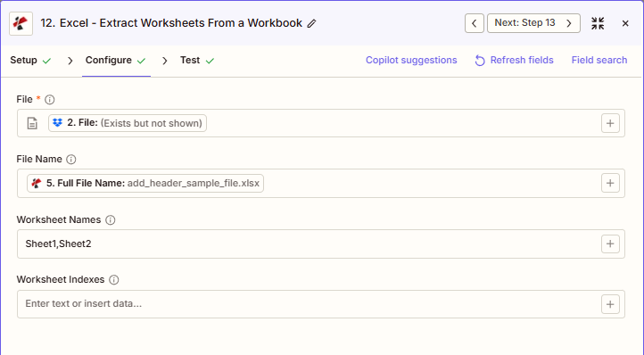Switch to the Test tab
Viewport: 644px width, 355px height.
pyautogui.click(x=197, y=61)
